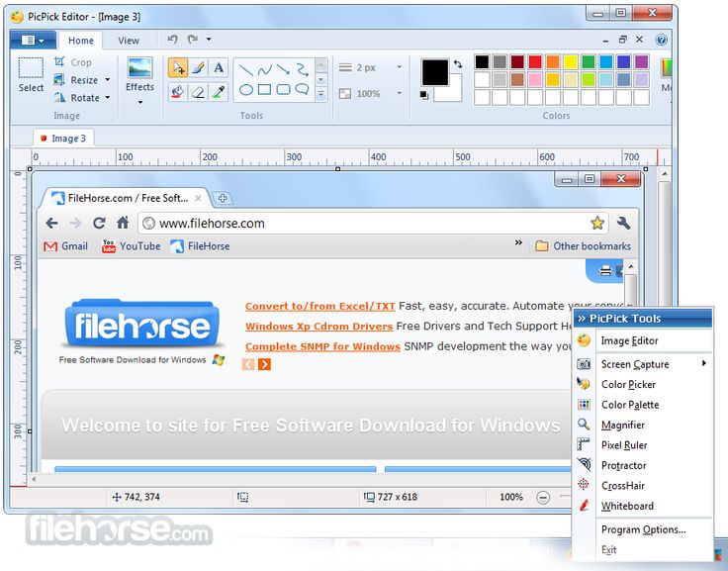Choose the straight line shape

(x=245, y=70)
